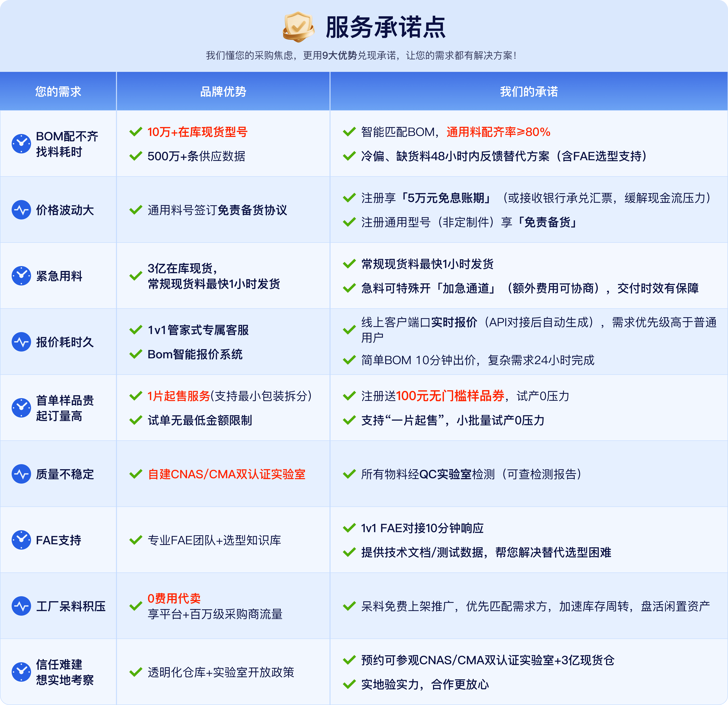The height and width of the screenshot is (705, 728).
Task: Click the clock icon next to FAE支持
Action: pyautogui.click(x=22, y=540)
